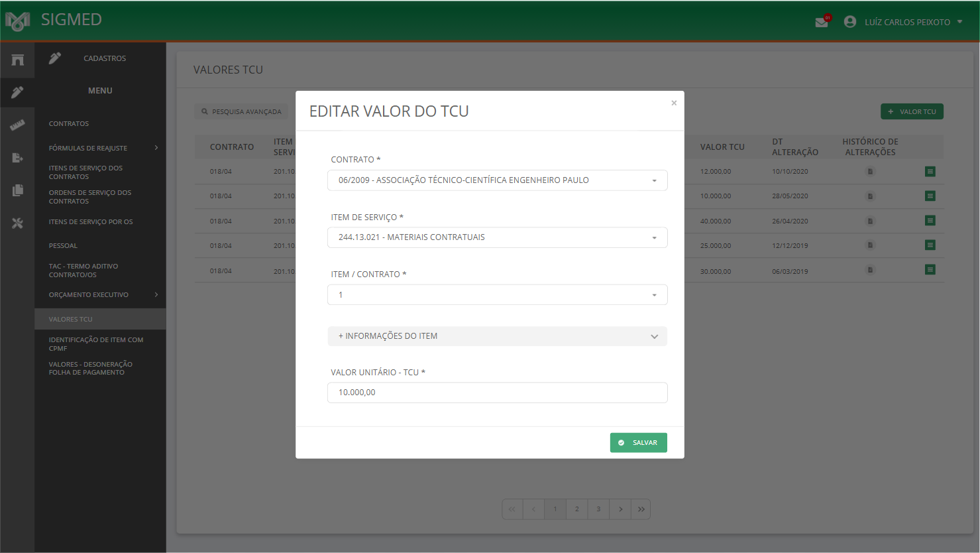
Task: Select the tools wrench icon in the left rail
Action: click(x=18, y=223)
